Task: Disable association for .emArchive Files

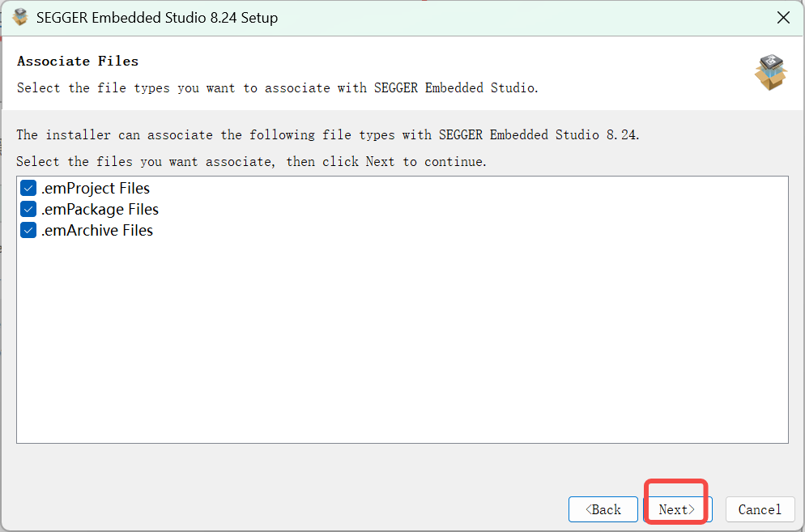Action: [28, 230]
